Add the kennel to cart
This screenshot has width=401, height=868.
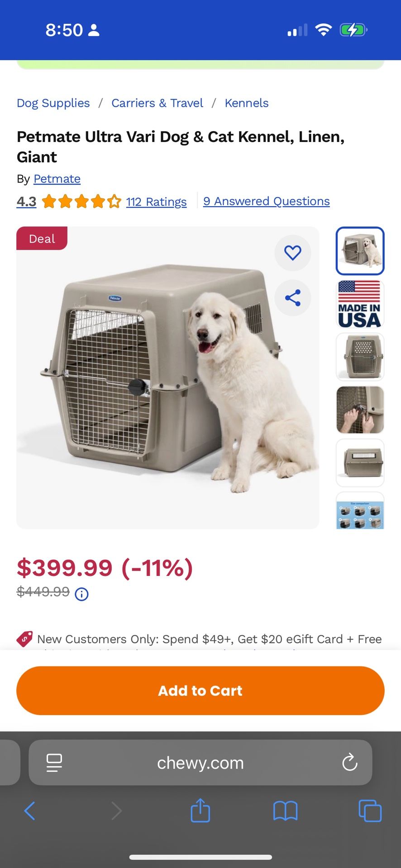click(x=200, y=690)
